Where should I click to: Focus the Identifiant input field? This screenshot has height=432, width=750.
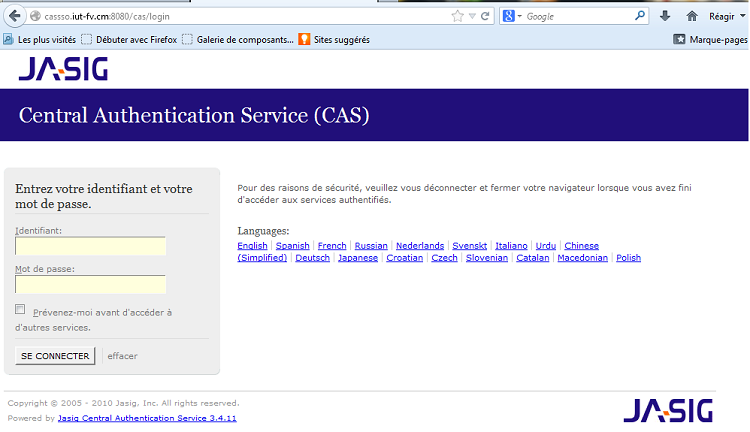click(x=90, y=246)
